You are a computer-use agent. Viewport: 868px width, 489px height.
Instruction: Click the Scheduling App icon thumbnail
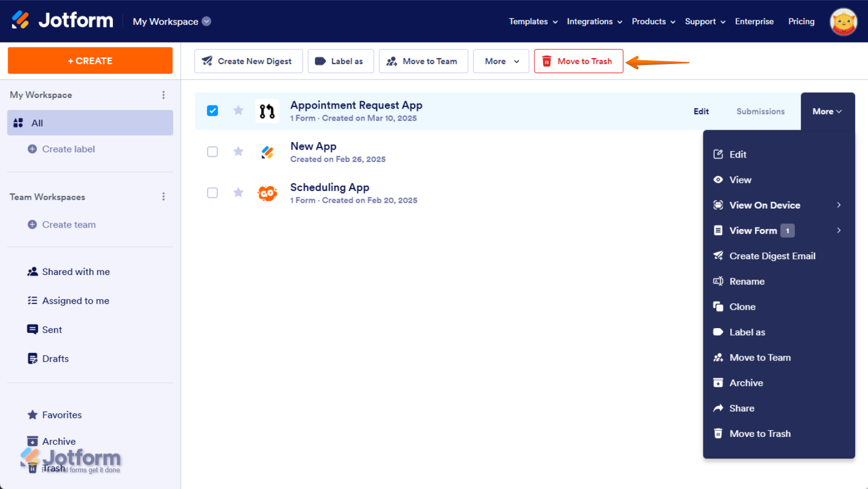tap(267, 193)
